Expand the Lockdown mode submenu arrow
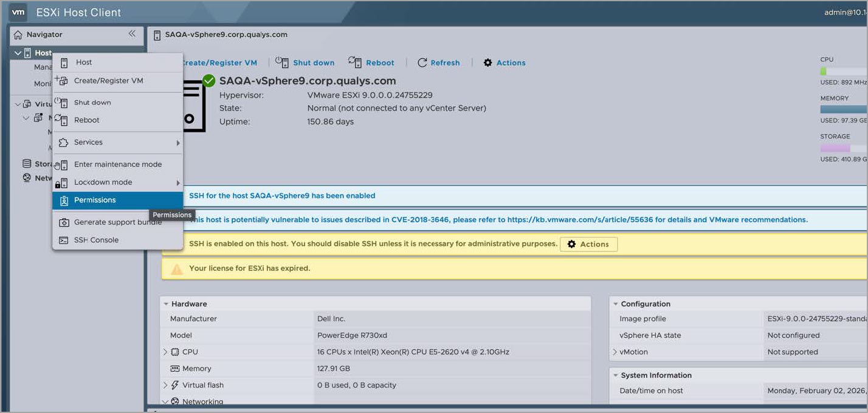 178,183
